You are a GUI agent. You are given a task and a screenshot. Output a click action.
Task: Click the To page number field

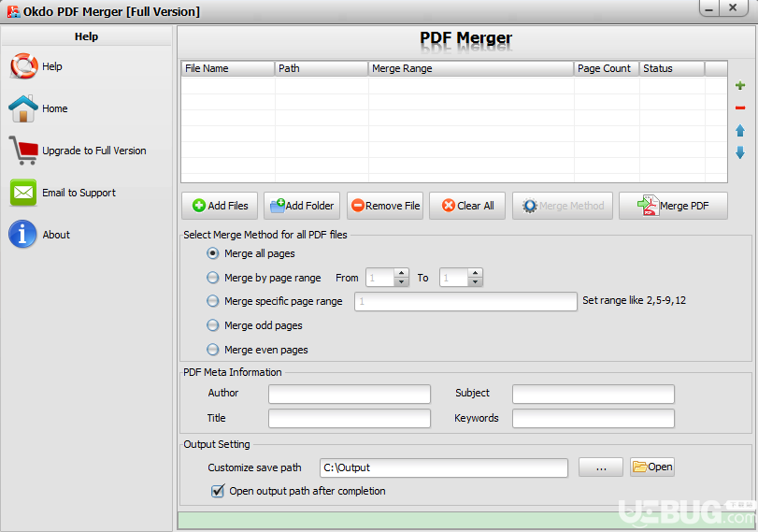(453, 278)
